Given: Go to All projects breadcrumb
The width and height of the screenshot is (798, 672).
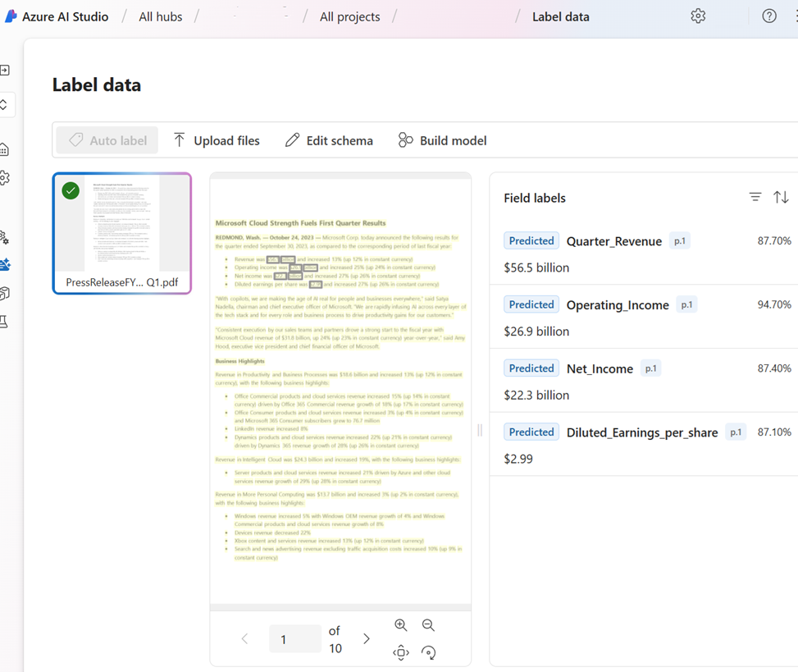Looking at the screenshot, I should [x=349, y=16].
